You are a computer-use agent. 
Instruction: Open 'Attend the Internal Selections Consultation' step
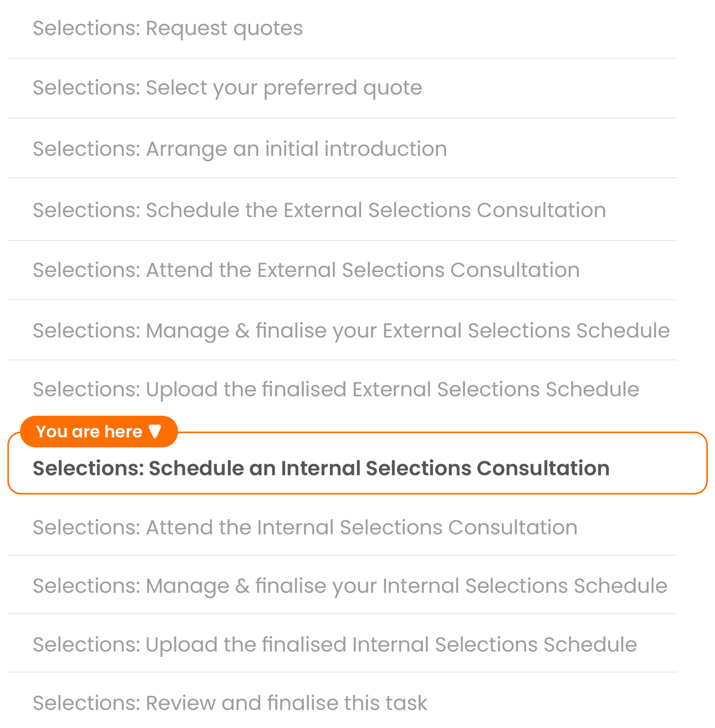[x=305, y=527]
